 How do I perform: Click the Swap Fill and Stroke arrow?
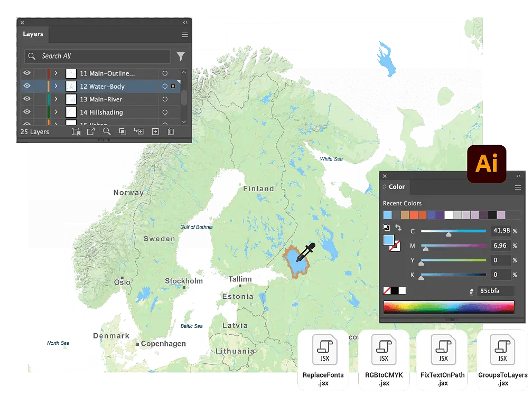point(398,228)
